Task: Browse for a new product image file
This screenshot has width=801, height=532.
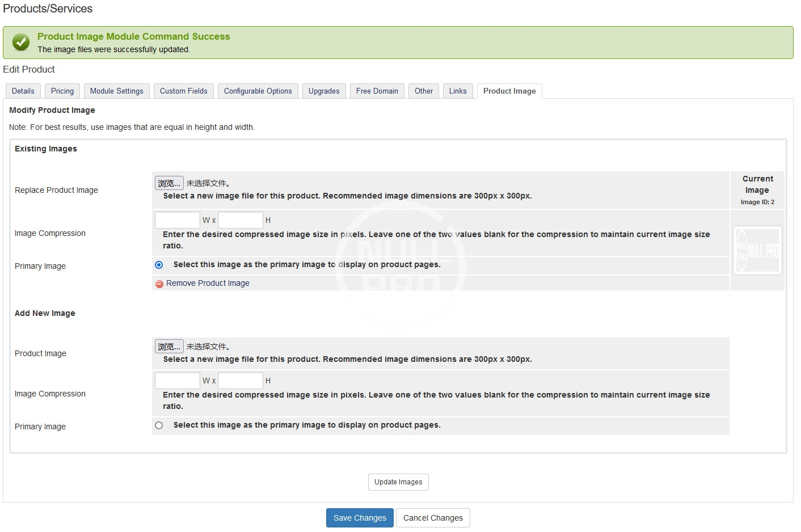Action: (169, 347)
